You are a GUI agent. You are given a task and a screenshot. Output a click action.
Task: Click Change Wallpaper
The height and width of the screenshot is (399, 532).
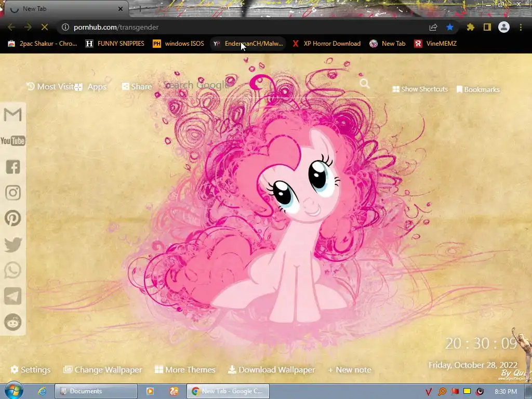click(102, 369)
